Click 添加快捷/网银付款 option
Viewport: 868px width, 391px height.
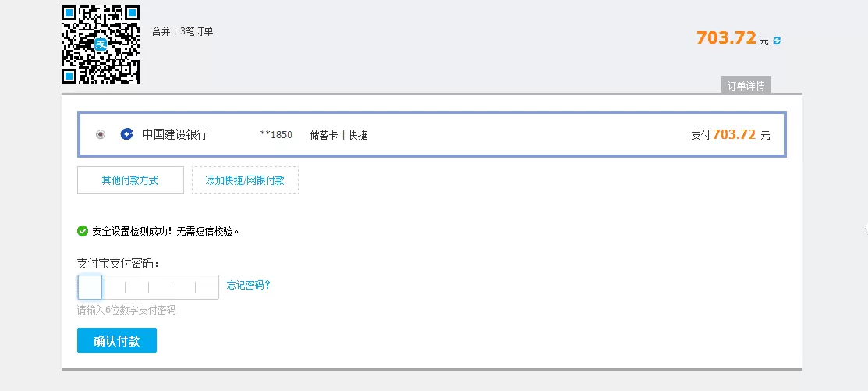(x=245, y=180)
